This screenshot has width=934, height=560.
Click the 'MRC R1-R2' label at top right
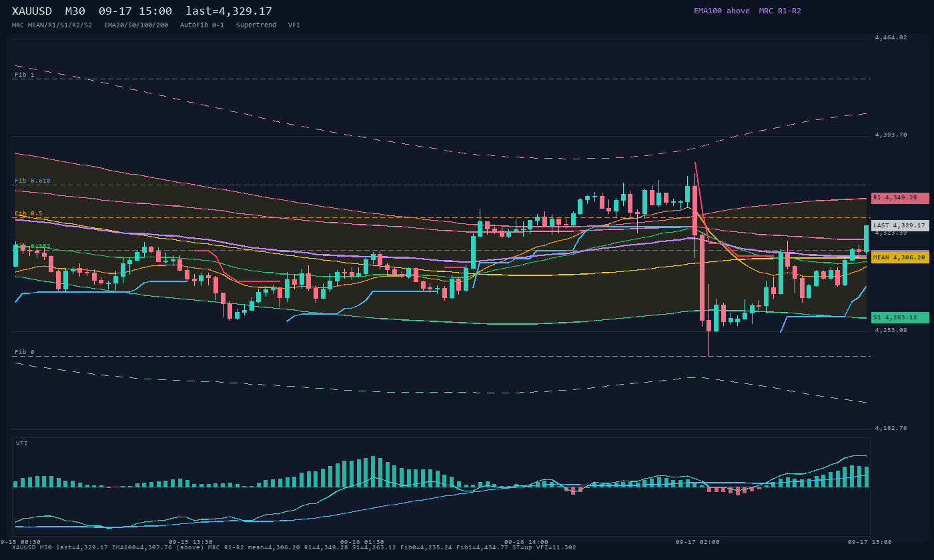pyautogui.click(x=780, y=11)
